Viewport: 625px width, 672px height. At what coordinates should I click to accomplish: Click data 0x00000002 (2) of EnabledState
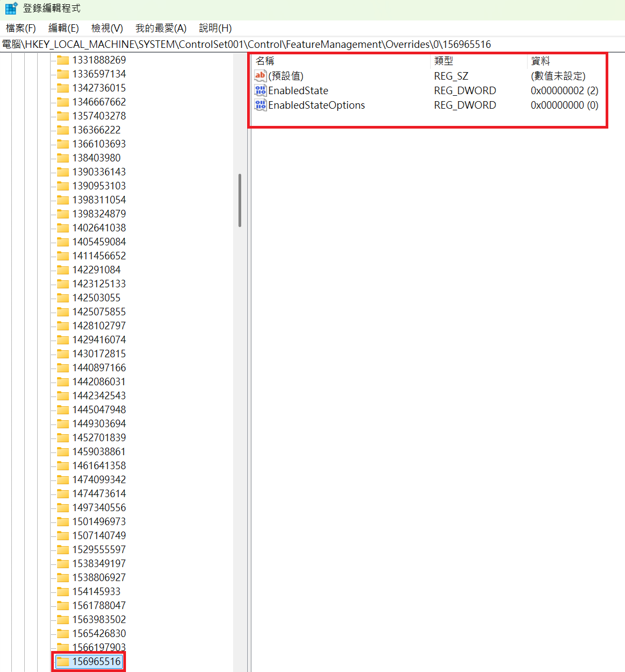pos(564,90)
